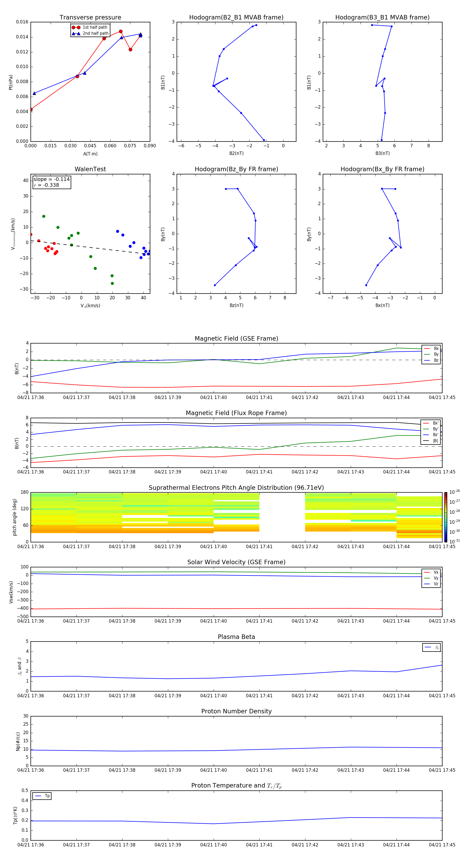
Task: Click the "Bx(nT)" x-axis label
Action: click(x=382, y=305)
